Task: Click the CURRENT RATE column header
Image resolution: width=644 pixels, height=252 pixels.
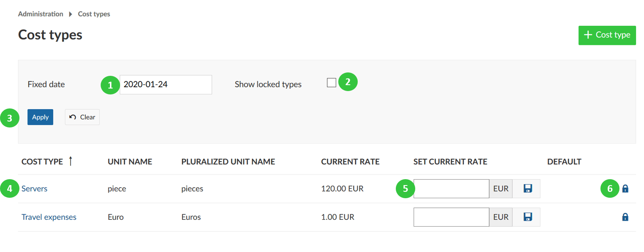Action: (350, 161)
